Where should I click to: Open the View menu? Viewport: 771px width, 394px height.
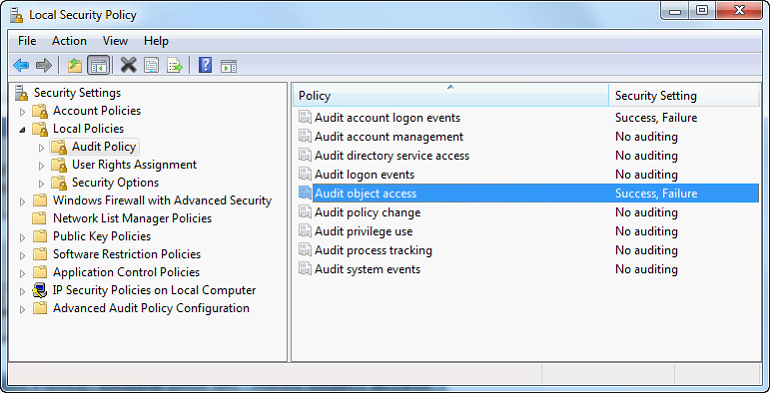click(115, 41)
